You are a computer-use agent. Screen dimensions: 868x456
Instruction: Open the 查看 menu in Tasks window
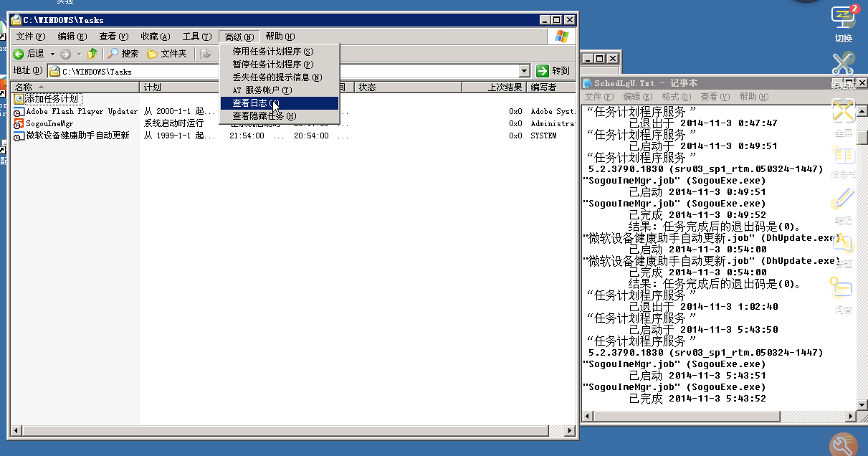coord(113,37)
